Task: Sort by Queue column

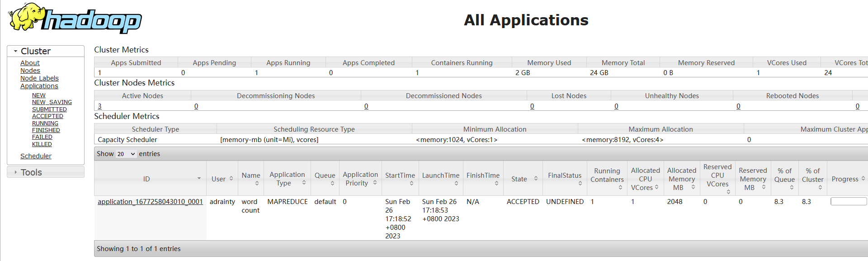Action: [x=325, y=179]
